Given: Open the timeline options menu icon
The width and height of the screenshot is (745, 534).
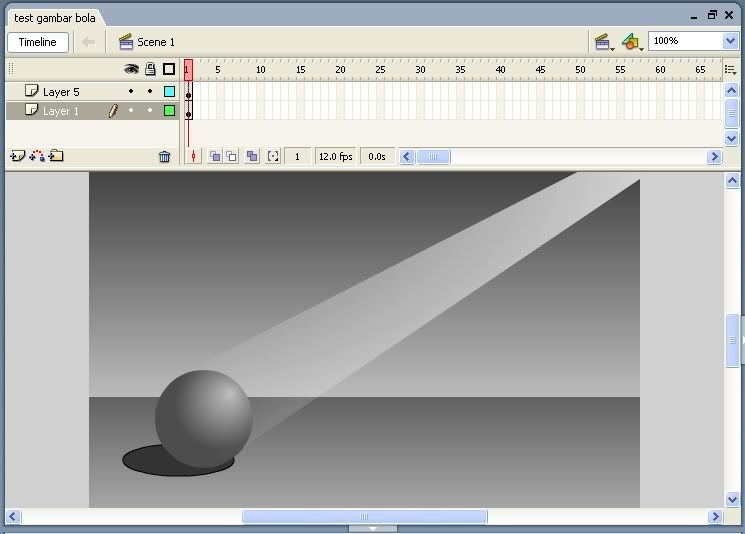Looking at the screenshot, I should (x=730, y=70).
